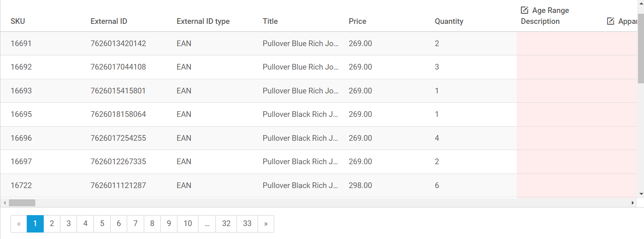Go to page 32
Screen dimensions: 644x239
click(x=226, y=224)
